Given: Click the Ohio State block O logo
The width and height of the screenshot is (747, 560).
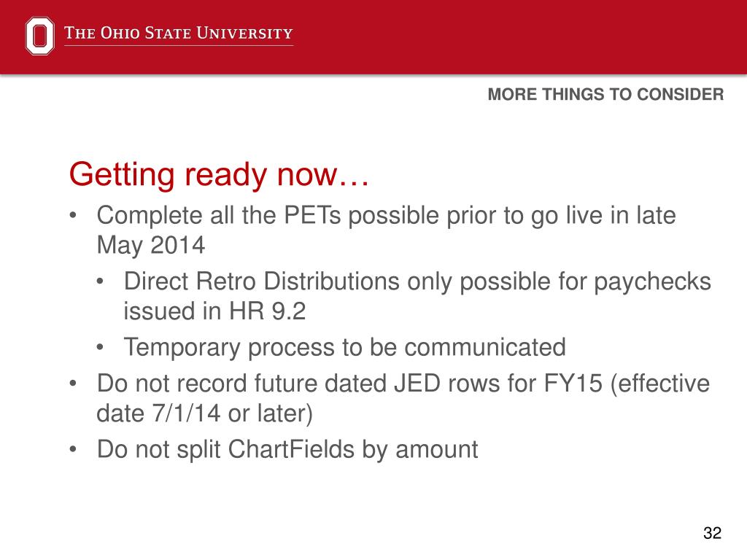Looking at the screenshot, I should (x=39, y=36).
